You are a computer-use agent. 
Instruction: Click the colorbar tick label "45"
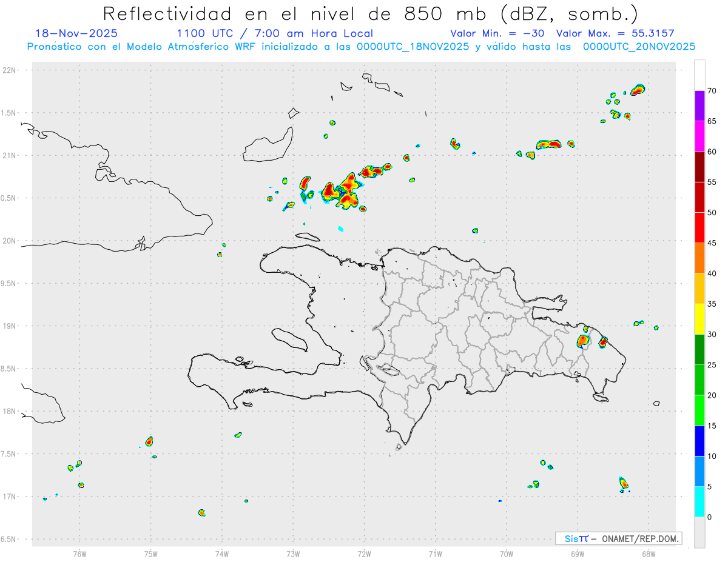point(712,243)
